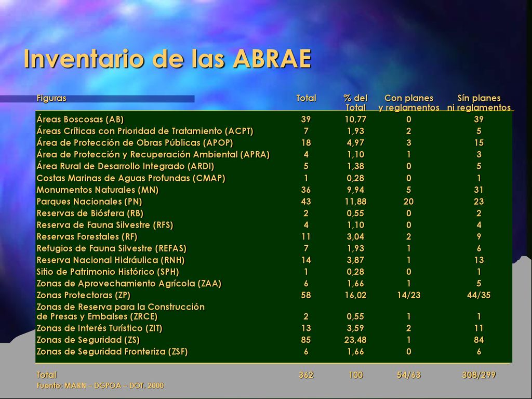Click the 'Con planes y reglamentos' column header
Screen dimensions: 532x399
pos(409,103)
